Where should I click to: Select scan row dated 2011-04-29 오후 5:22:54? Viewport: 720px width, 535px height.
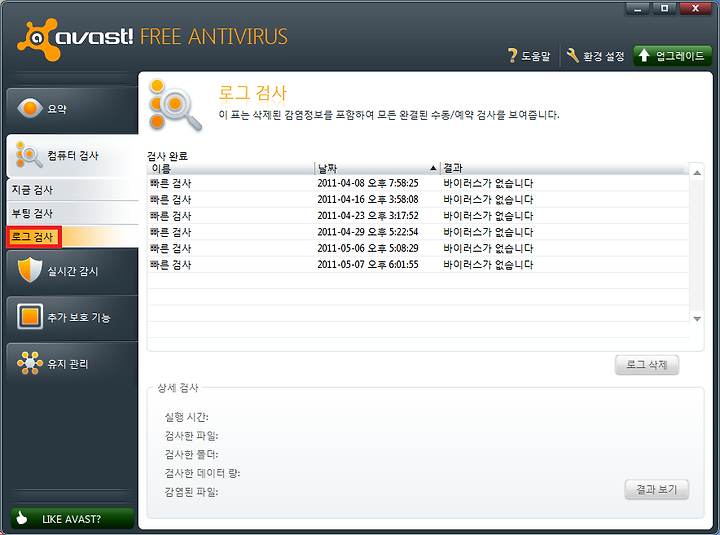(418, 232)
